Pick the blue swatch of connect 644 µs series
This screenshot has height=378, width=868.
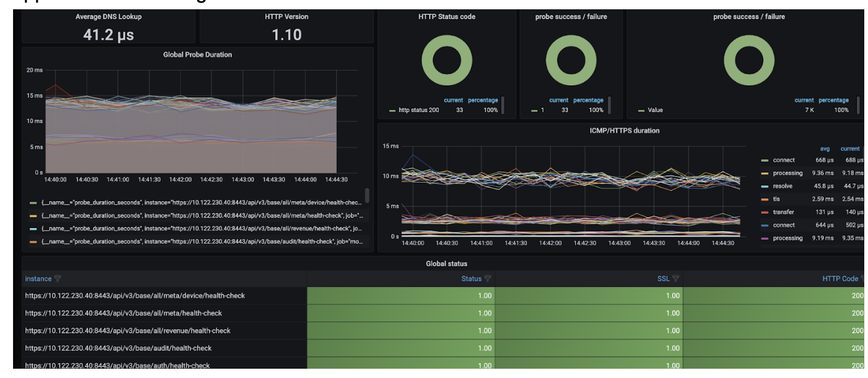pos(765,225)
